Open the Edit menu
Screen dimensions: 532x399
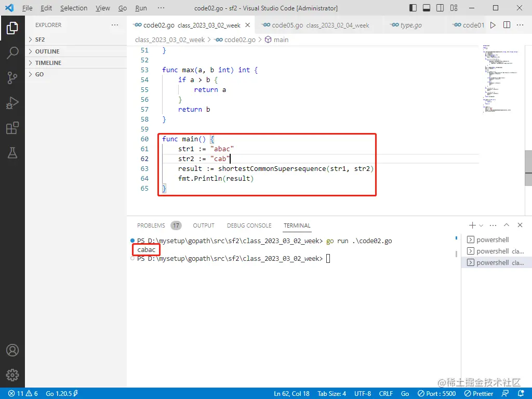coord(46,8)
